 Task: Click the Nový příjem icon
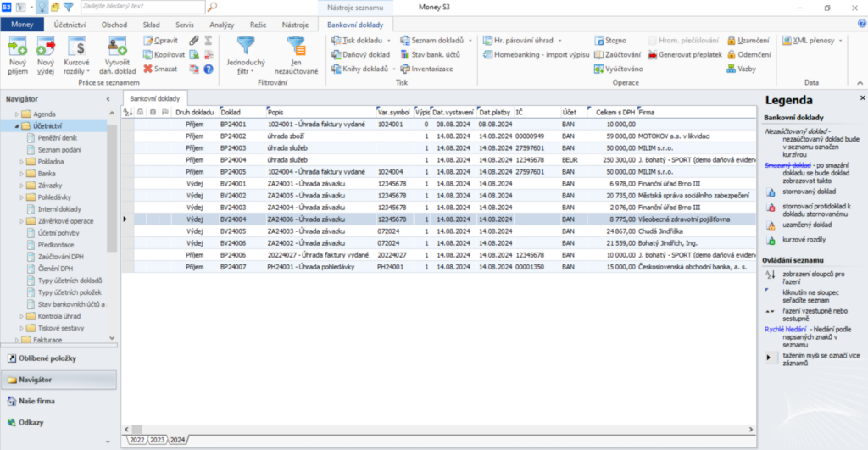coord(17,48)
